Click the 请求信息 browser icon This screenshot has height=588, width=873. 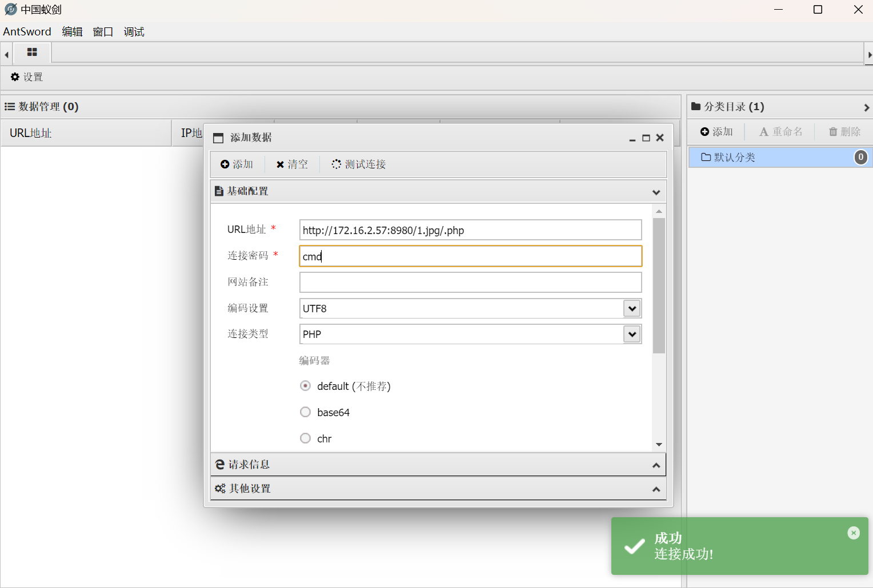tap(220, 465)
